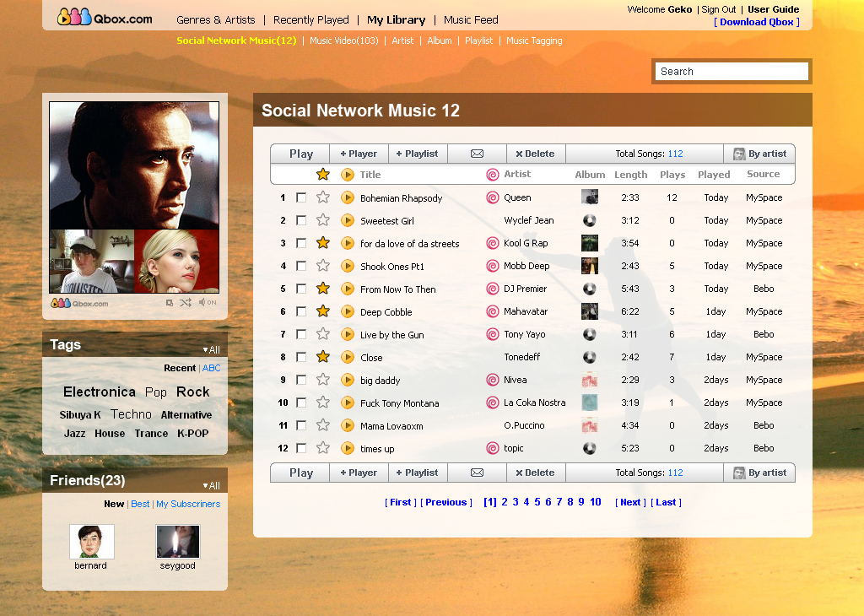Screen dimensions: 864x616
Task: Click the top + Player button
Action: (x=359, y=154)
